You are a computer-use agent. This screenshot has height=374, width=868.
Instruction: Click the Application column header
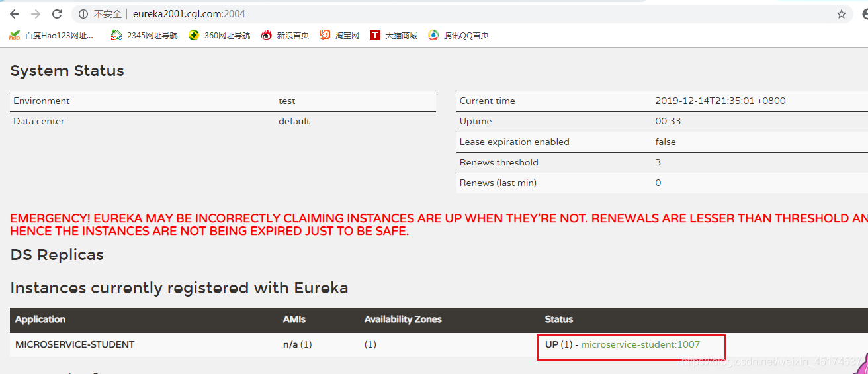(x=40, y=320)
